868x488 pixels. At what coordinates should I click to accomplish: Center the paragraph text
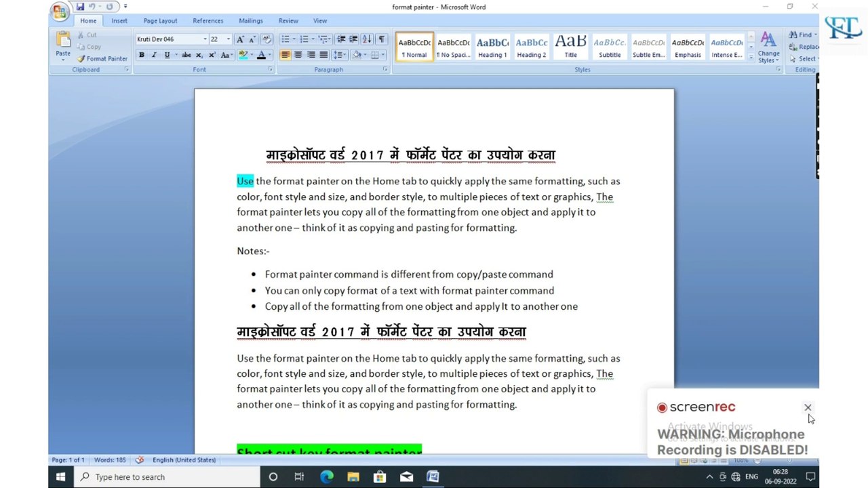(298, 55)
